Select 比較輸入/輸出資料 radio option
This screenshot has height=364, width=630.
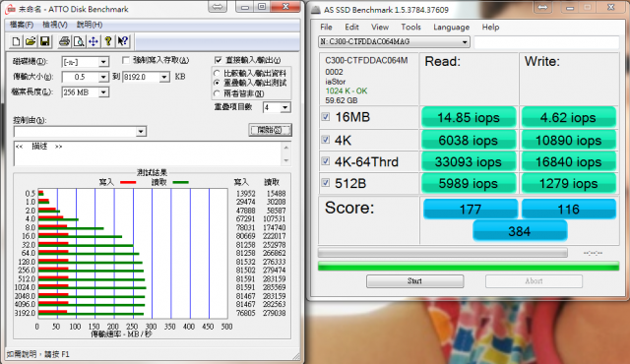click(217, 73)
